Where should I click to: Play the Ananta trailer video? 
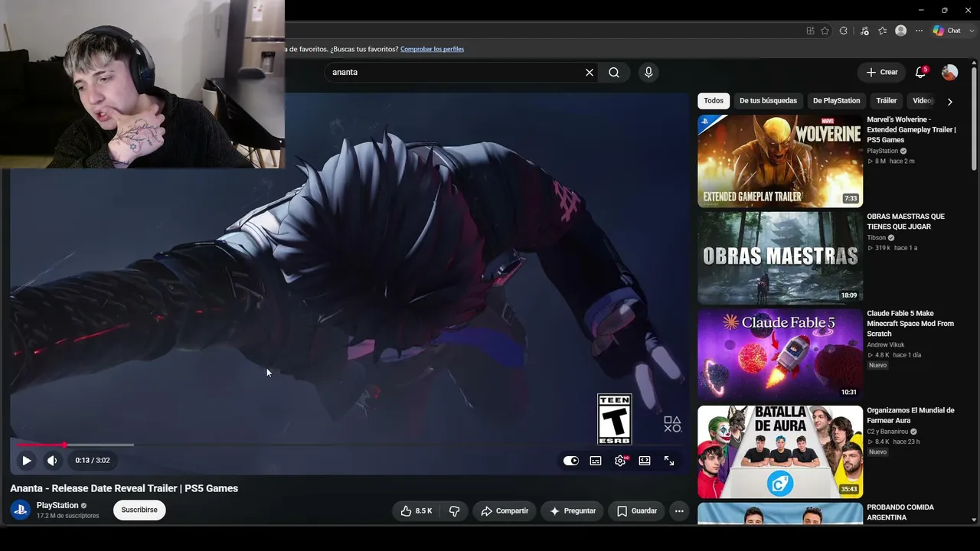(x=27, y=461)
